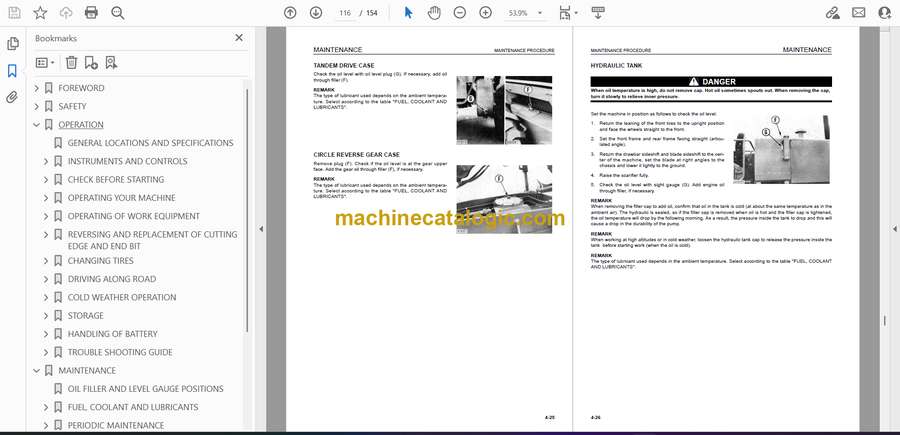The height and width of the screenshot is (435, 900).
Task: Find the current bookmark
Action: click(x=111, y=63)
